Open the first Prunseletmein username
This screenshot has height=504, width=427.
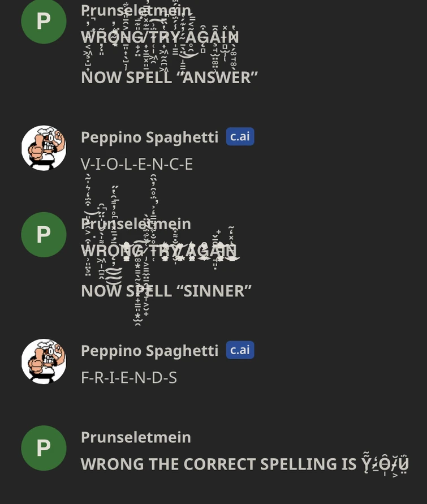tap(136, 10)
